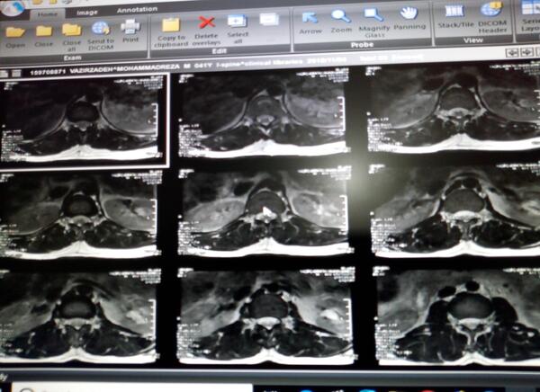This screenshot has height=392, width=540.
Task: Select the top-right axial MRI slice
Action: pyautogui.click(x=453, y=108)
